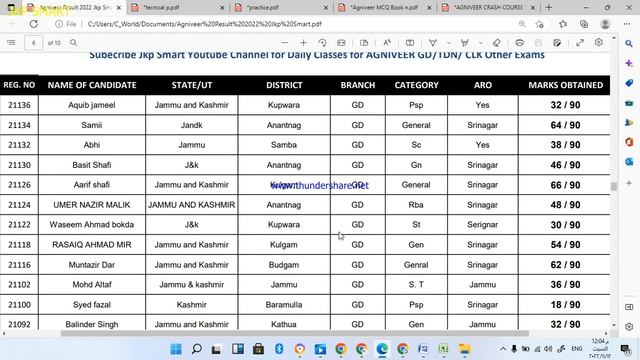
Task: Open File Explorer from taskbar
Action: [x=464, y=349]
